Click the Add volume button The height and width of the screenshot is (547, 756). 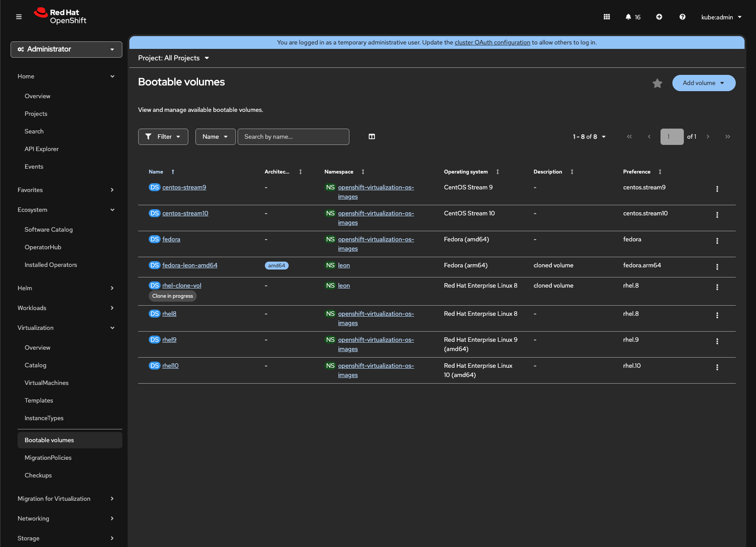tap(703, 83)
